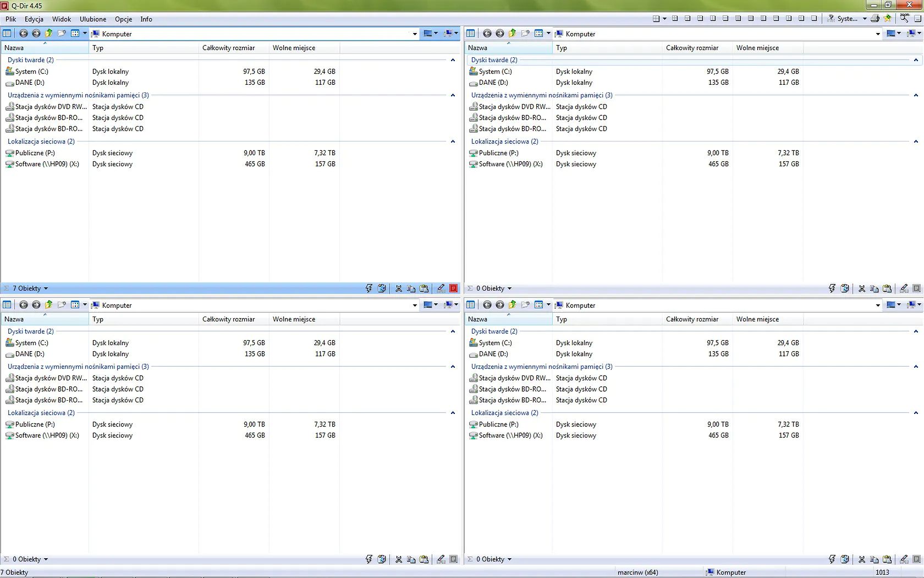Click the lightning bolt icon in top-left pane
The height and width of the screenshot is (578, 924).
pyautogui.click(x=369, y=288)
